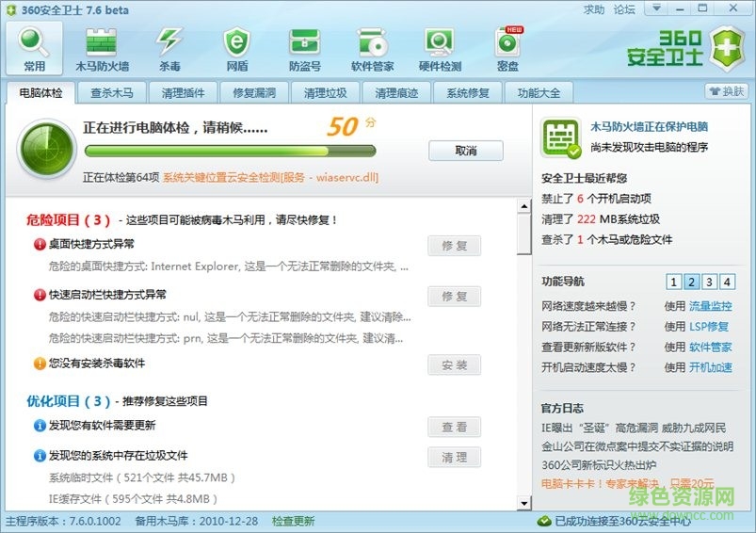Switch to the 系统修复 tab
Viewport: 756px width, 533px height.
click(x=468, y=92)
